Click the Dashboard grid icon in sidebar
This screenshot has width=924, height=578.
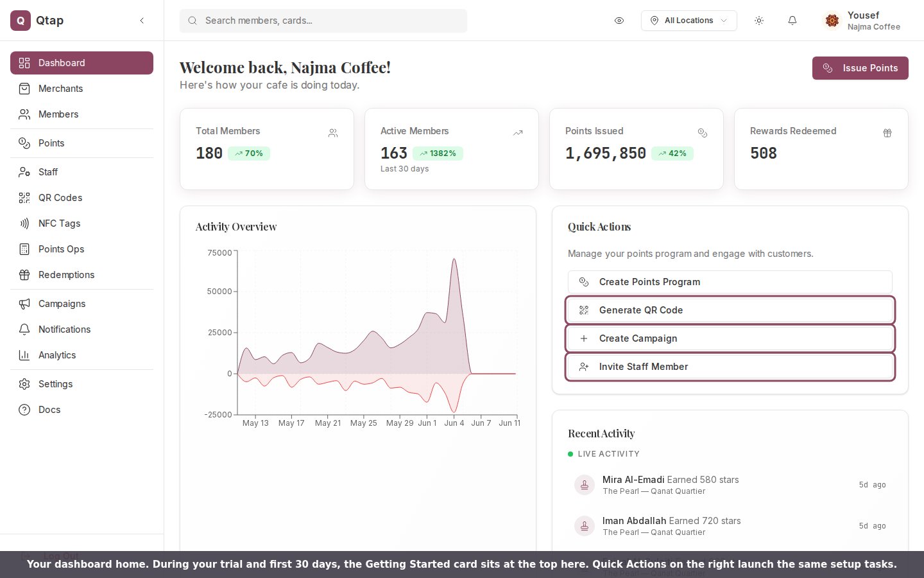(x=24, y=63)
